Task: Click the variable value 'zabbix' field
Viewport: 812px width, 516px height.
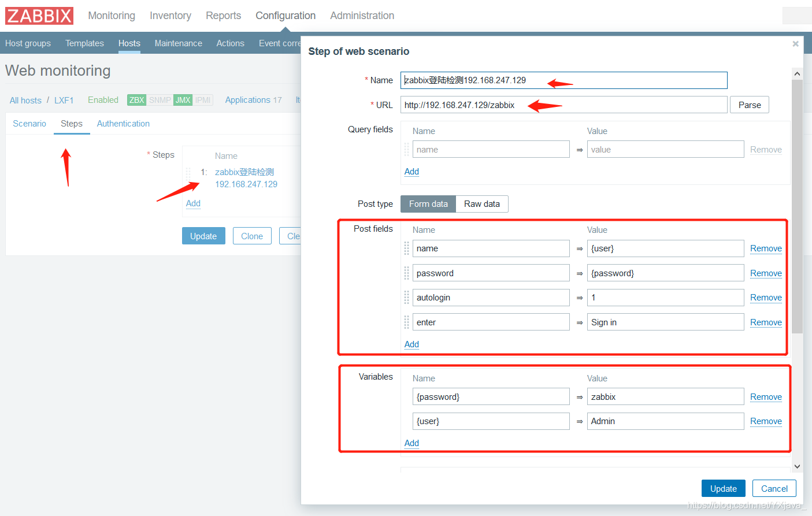Action: tap(665, 396)
